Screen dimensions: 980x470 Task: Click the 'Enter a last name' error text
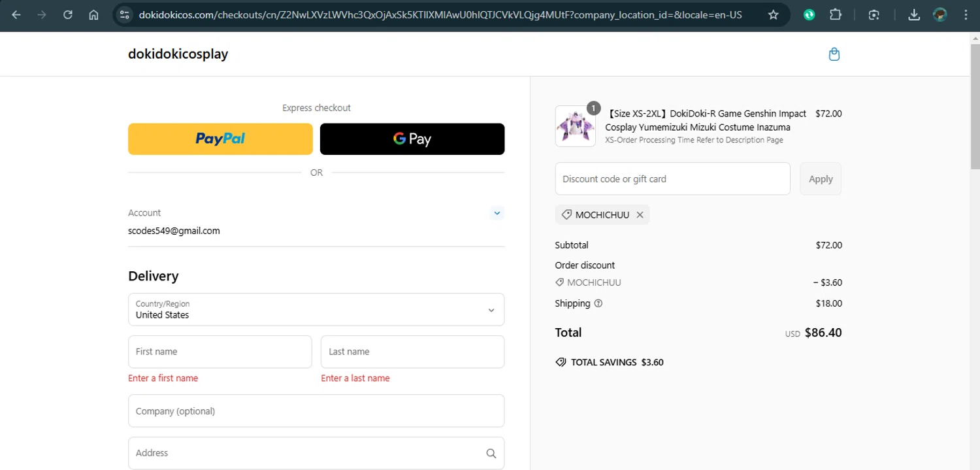click(355, 378)
